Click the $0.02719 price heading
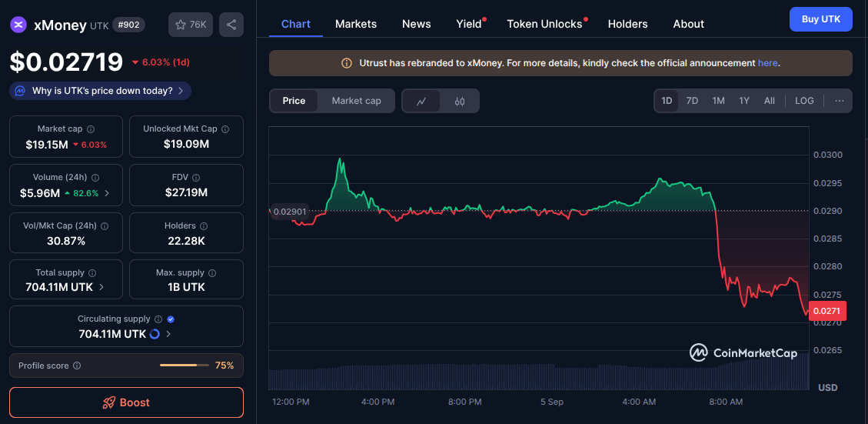The image size is (868, 424). [x=66, y=62]
